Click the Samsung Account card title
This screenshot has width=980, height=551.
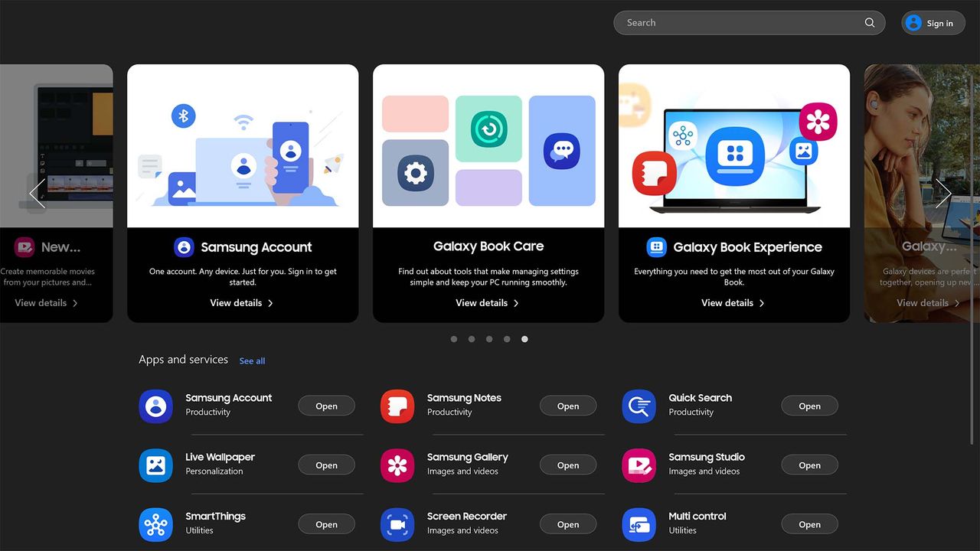click(256, 247)
